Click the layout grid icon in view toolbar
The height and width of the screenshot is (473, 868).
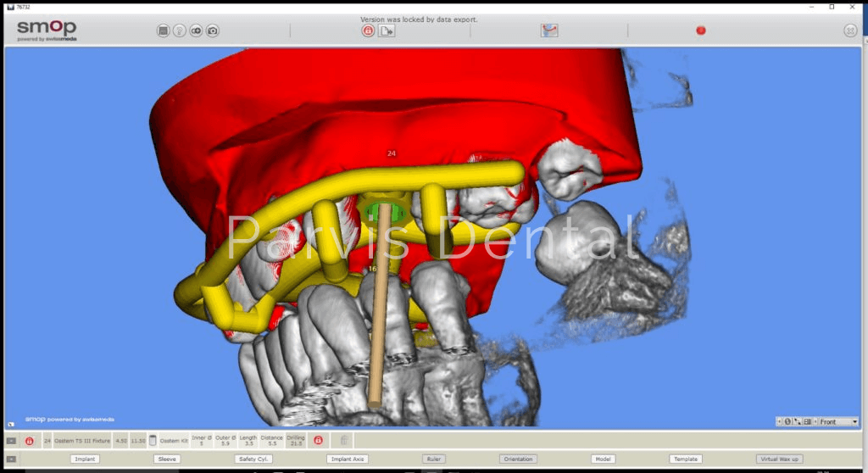tap(807, 421)
